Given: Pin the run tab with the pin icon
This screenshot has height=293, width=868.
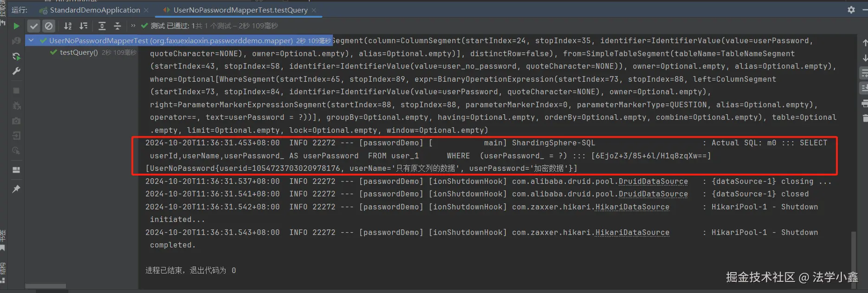Looking at the screenshot, I should (16, 189).
